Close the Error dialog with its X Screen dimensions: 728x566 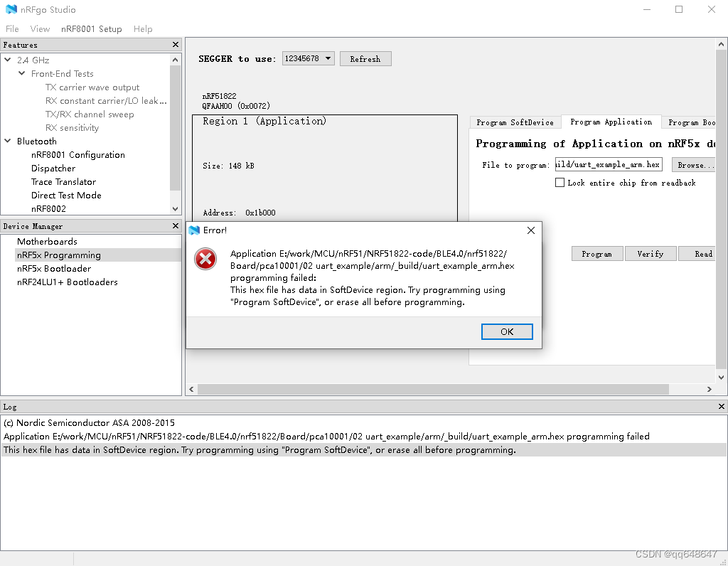(531, 230)
